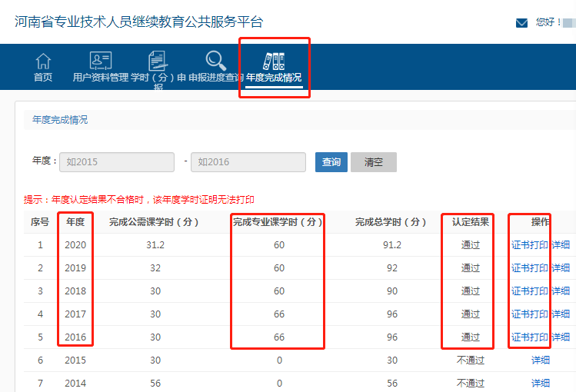Print the 2017 annual certificate
The height and width of the screenshot is (392, 576).
530,314
